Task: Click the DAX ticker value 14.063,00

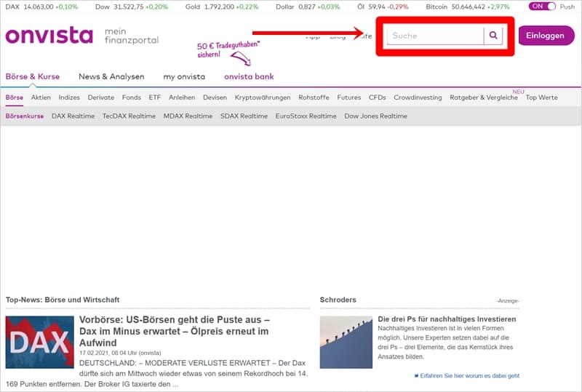Action: [x=39, y=7]
